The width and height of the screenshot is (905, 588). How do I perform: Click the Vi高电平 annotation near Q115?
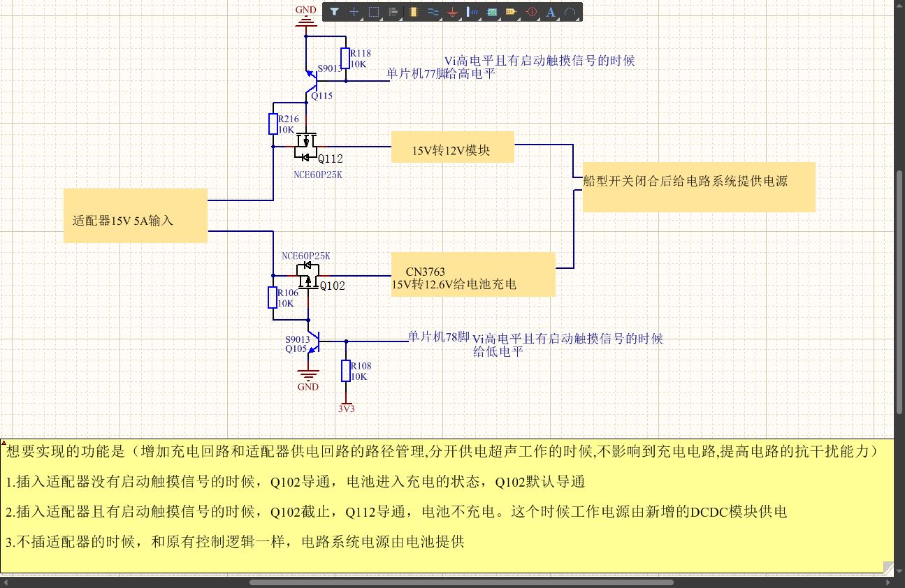tap(540, 61)
